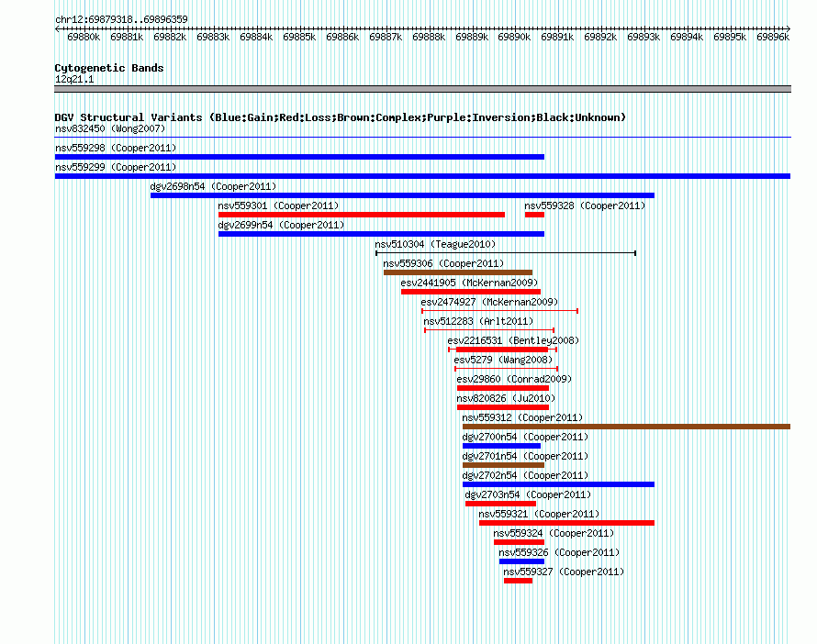Click the 69890k ruler position

click(x=514, y=37)
